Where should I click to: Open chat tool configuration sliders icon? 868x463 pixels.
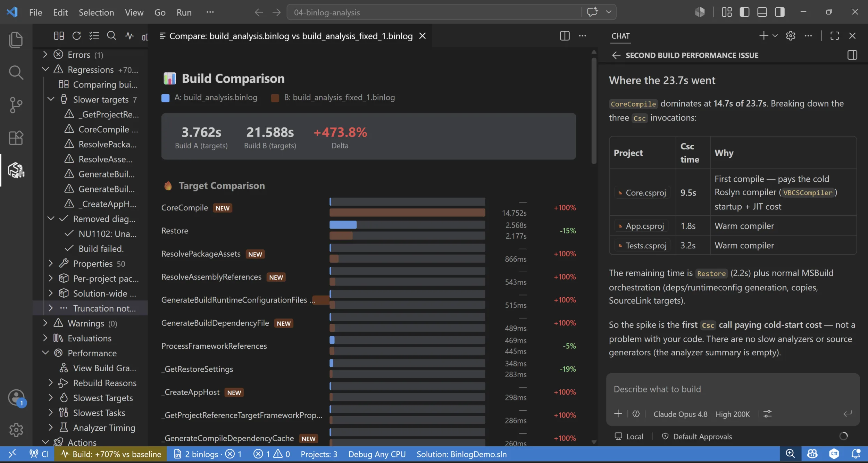[x=767, y=414]
